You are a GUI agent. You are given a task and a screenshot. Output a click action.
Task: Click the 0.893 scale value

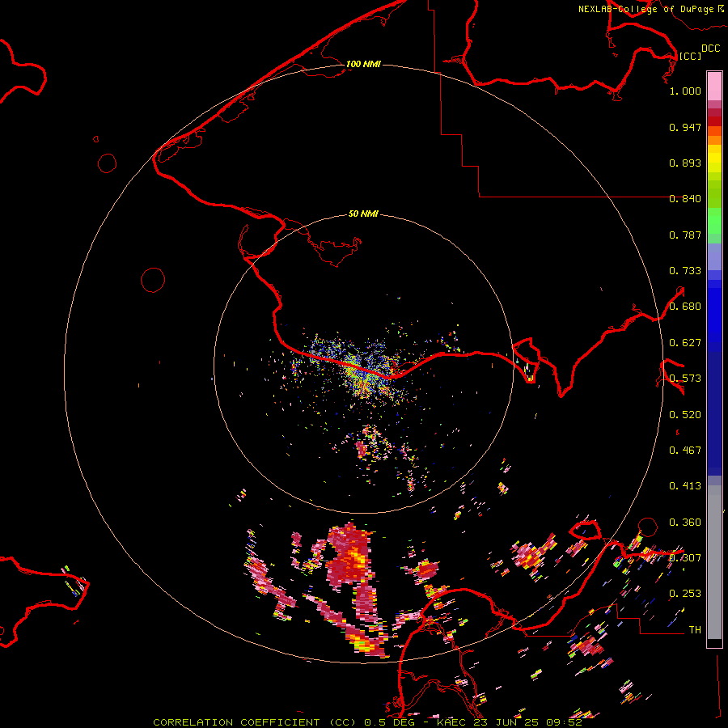(685, 163)
